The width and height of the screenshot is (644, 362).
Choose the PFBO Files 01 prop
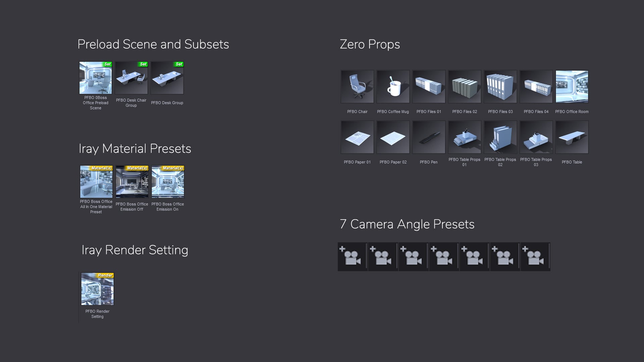point(429,86)
